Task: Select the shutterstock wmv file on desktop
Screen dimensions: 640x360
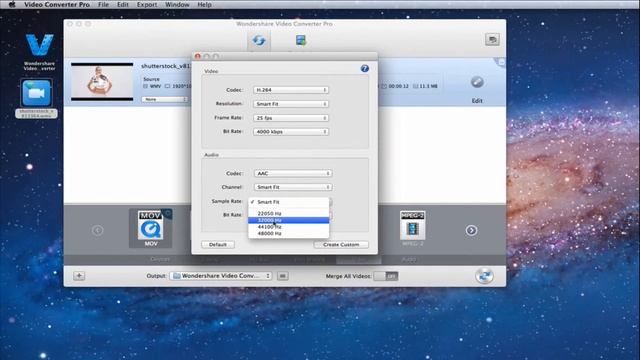Action: (36, 99)
